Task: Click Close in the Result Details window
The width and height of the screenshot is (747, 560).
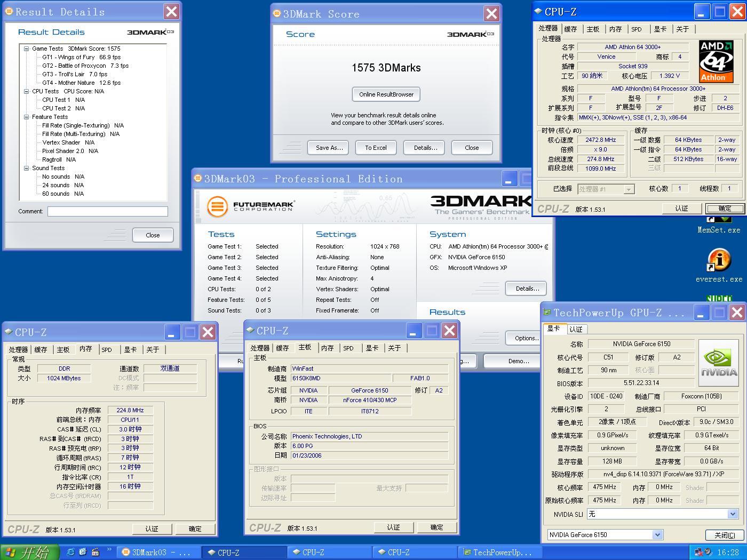Action: (153, 235)
